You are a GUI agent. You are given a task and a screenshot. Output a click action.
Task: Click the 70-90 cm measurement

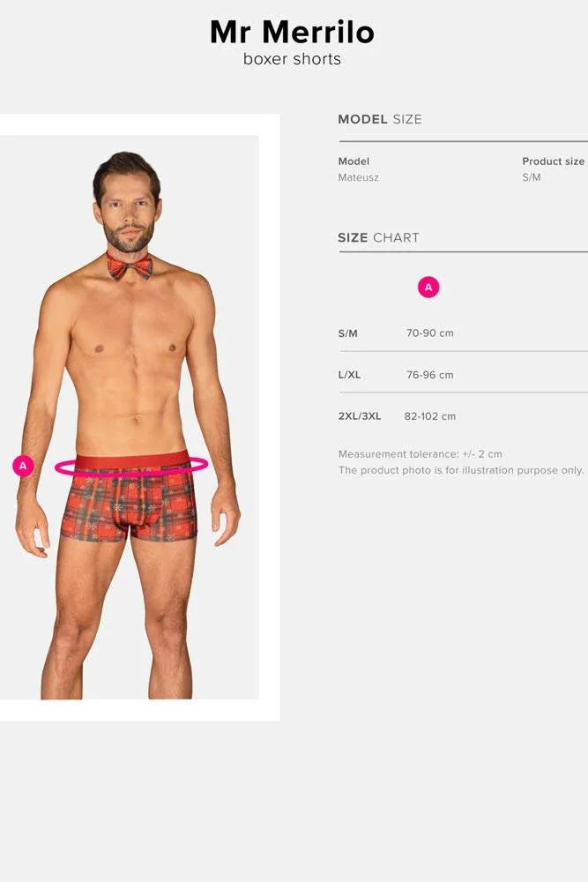coord(430,333)
